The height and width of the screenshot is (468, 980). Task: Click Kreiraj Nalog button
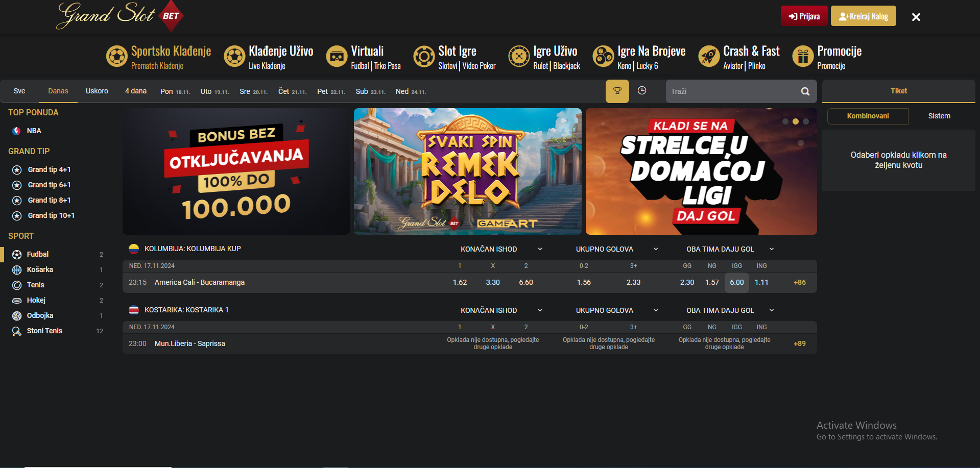tap(864, 16)
